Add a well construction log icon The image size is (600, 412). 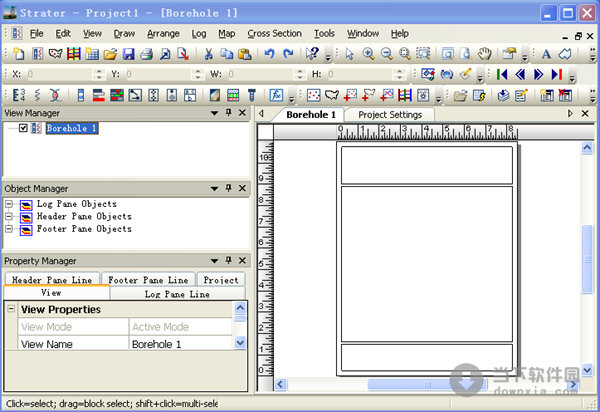(251, 95)
